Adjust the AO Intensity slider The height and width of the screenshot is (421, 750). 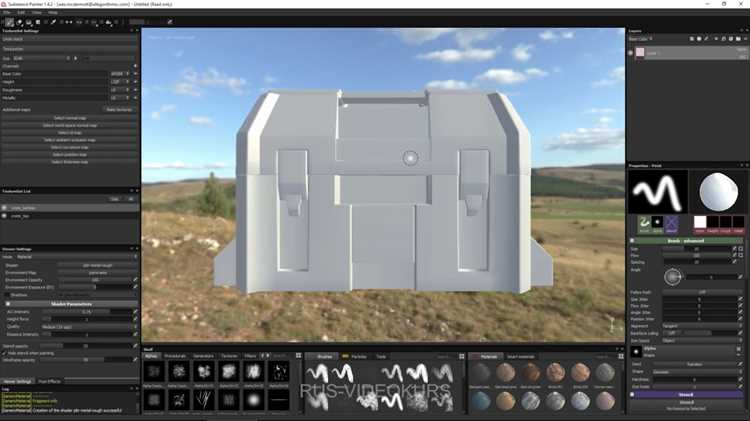click(x=86, y=311)
